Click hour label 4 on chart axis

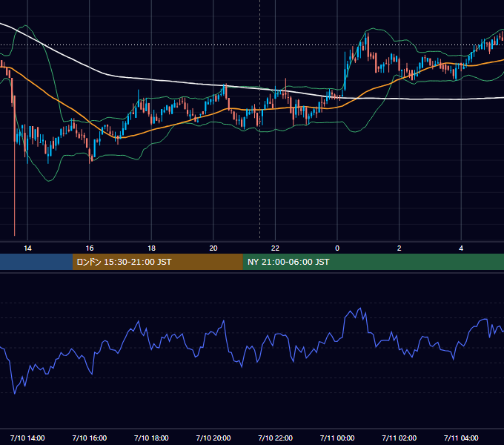[x=461, y=248]
